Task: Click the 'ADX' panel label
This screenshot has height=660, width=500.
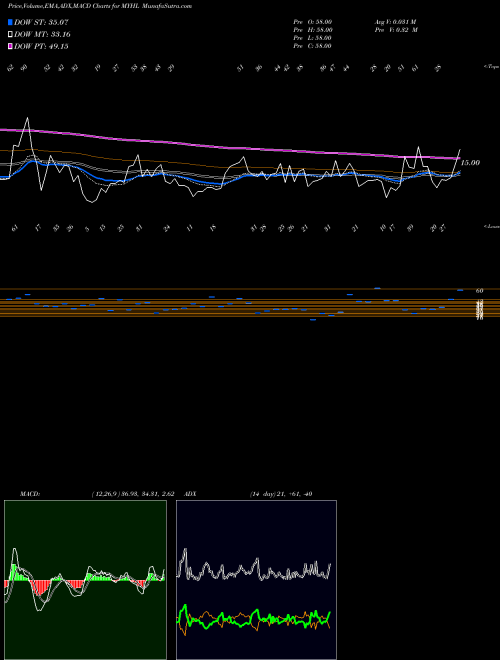Action: (191, 494)
